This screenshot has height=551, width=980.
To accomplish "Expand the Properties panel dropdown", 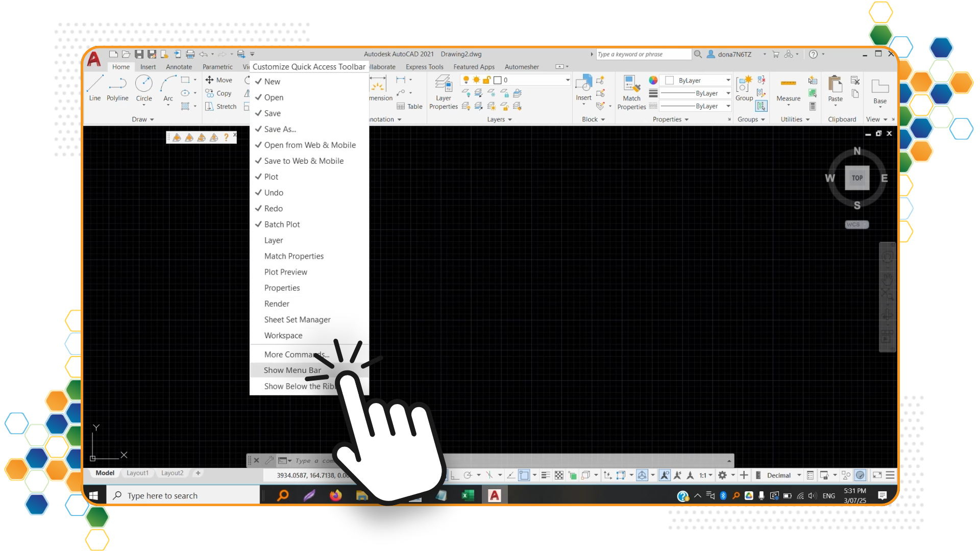I will coord(671,119).
